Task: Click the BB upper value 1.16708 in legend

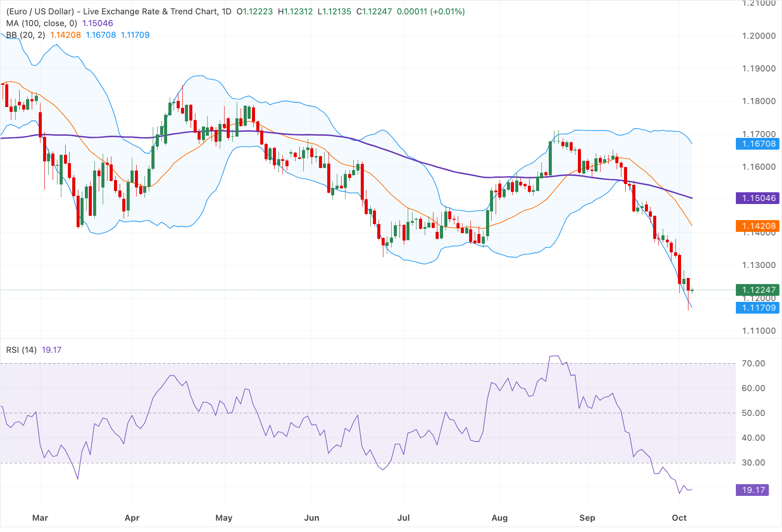Action: pyautogui.click(x=101, y=35)
